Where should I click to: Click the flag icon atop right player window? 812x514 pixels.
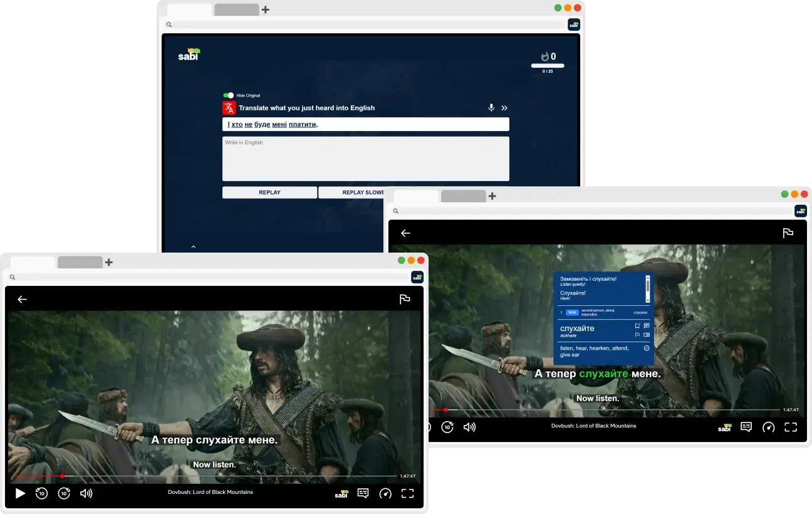pyautogui.click(x=788, y=233)
